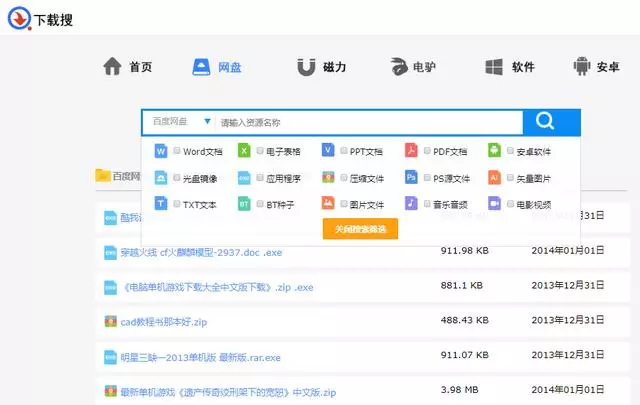Click the 电影视频 camera icon
640x405 pixels.
pyautogui.click(x=494, y=203)
